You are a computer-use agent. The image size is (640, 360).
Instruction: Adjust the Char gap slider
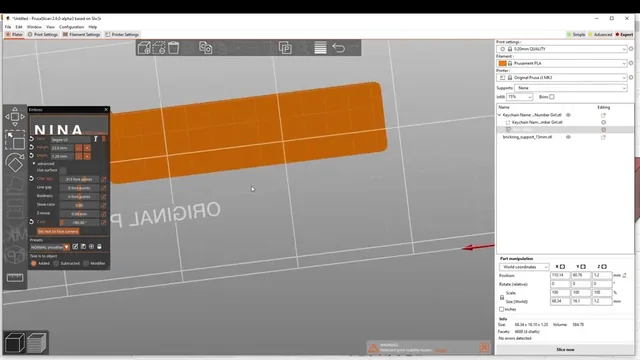(79, 179)
